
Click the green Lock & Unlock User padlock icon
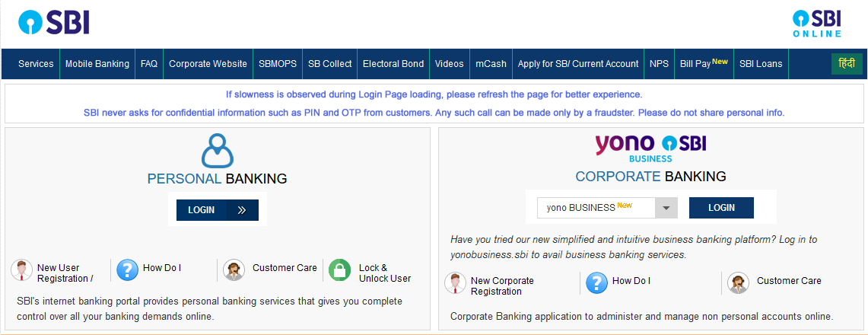click(340, 270)
